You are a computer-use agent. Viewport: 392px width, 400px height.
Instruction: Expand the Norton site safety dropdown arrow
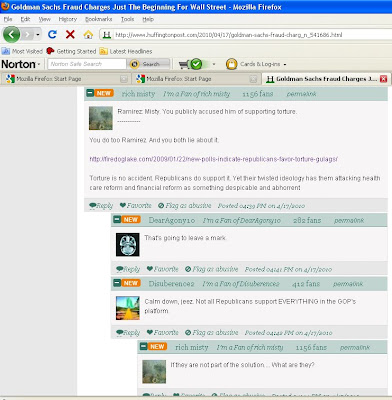pyautogui.click(x=214, y=64)
